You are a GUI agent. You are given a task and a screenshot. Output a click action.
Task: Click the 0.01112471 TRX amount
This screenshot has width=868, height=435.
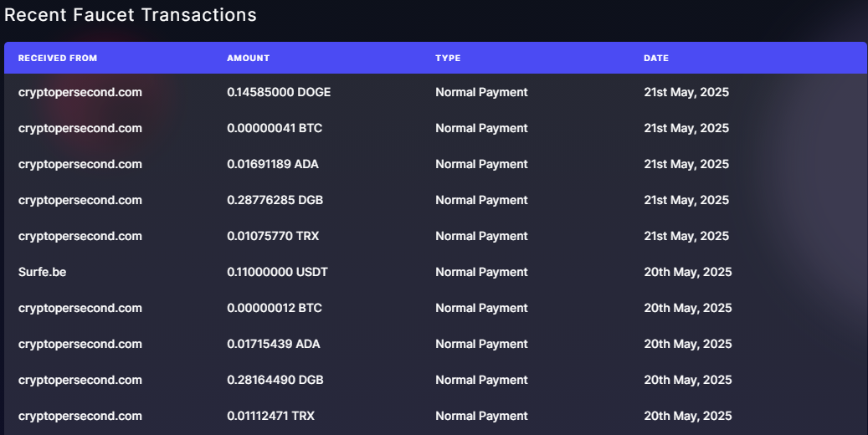(271, 416)
